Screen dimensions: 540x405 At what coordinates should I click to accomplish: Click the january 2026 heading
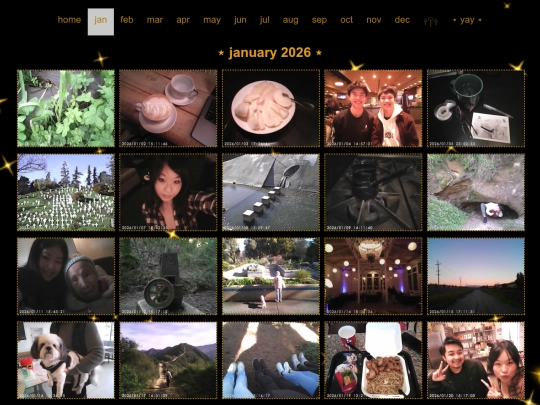coord(270,53)
